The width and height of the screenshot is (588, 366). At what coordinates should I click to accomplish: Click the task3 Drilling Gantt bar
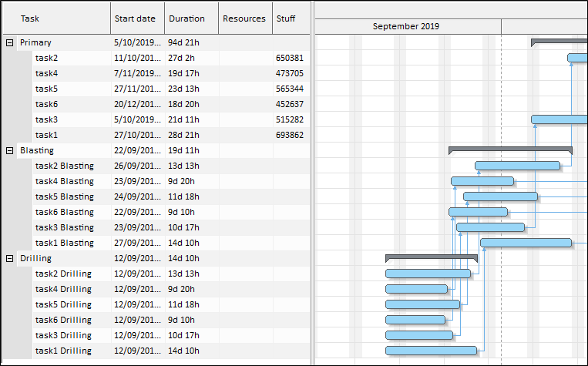(x=419, y=335)
